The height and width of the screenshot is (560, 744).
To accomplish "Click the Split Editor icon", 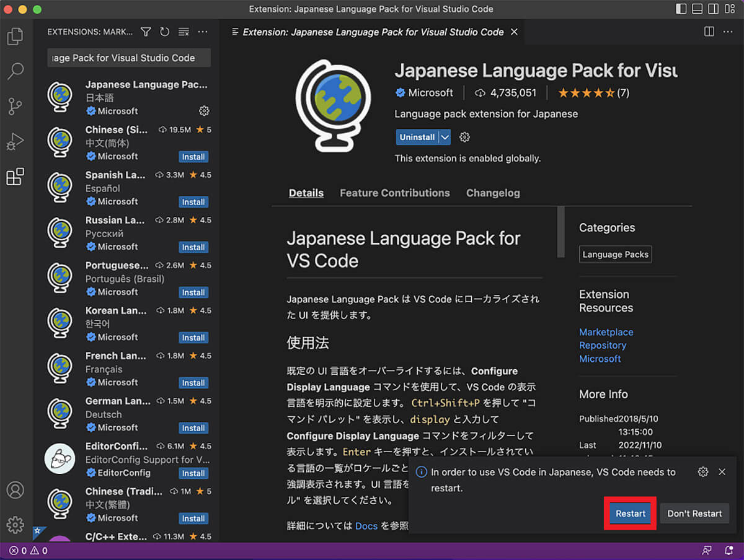I will click(709, 32).
